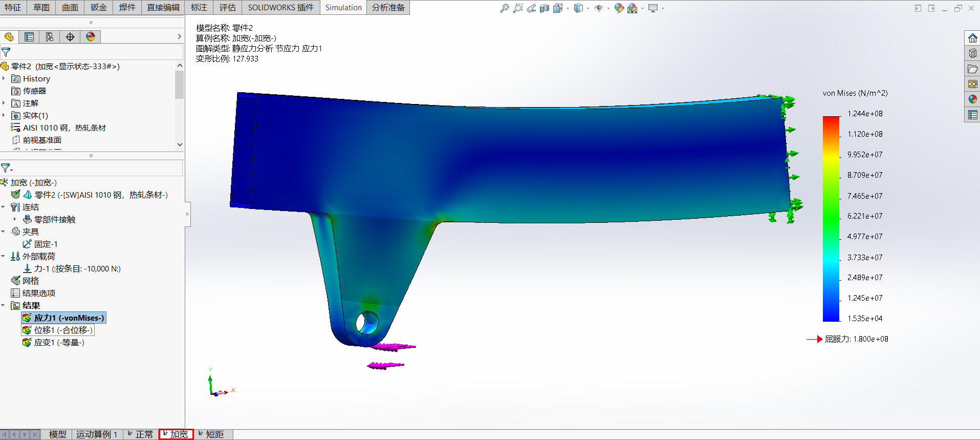Expand the manager tabs chevron arrow
This screenshot has width=980, height=440.
[179, 36]
